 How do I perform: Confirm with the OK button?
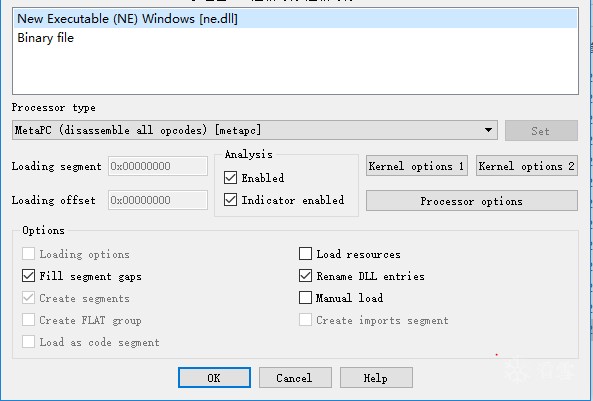(214, 378)
